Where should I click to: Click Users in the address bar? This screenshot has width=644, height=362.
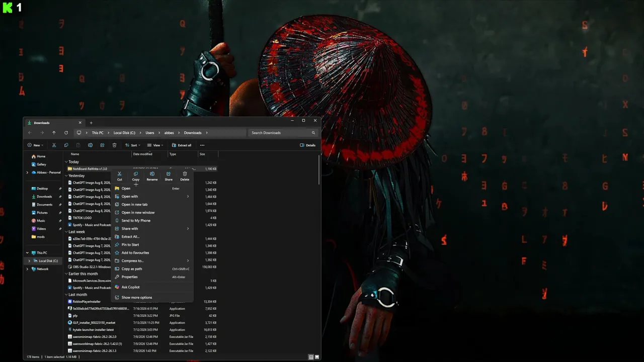tap(150, 133)
